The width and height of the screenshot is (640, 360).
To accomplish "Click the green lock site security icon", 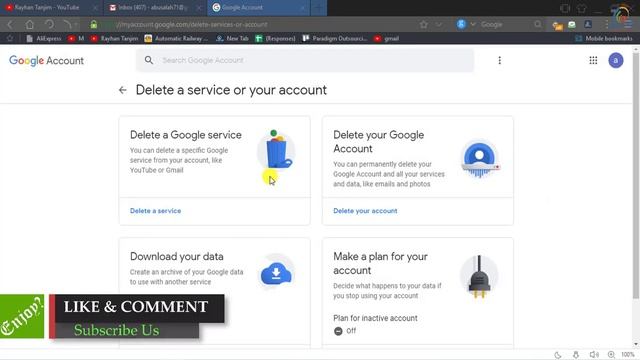I will tap(94, 24).
